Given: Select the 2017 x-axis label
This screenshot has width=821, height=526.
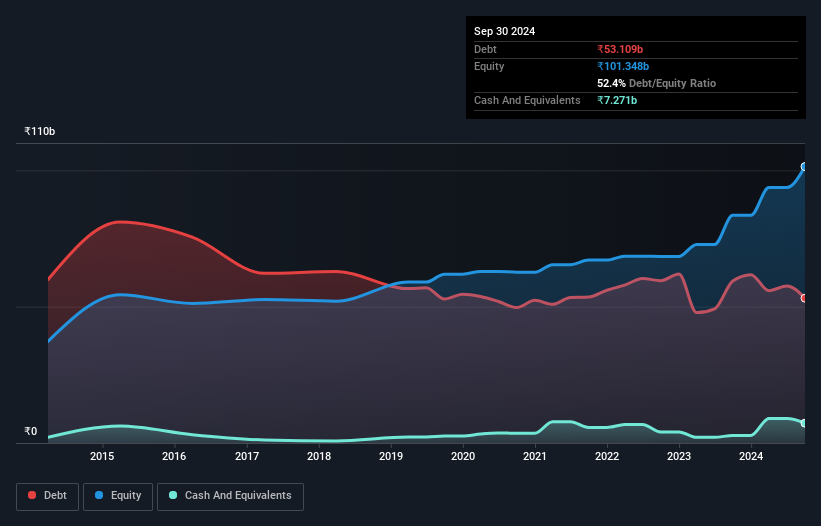Looking at the screenshot, I should click(247, 456).
